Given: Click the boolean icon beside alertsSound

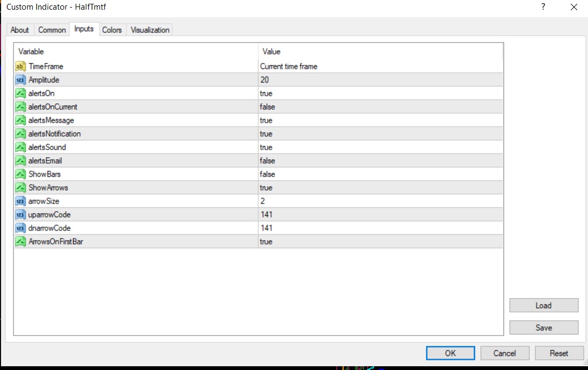Looking at the screenshot, I should pos(20,148).
